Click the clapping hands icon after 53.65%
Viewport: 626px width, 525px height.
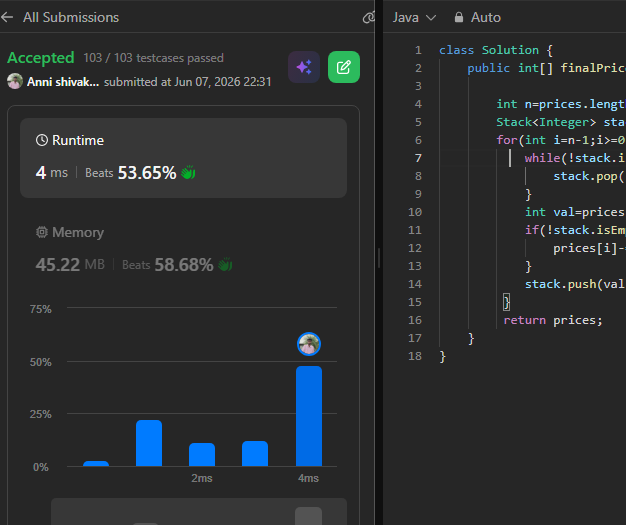(x=188, y=173)
